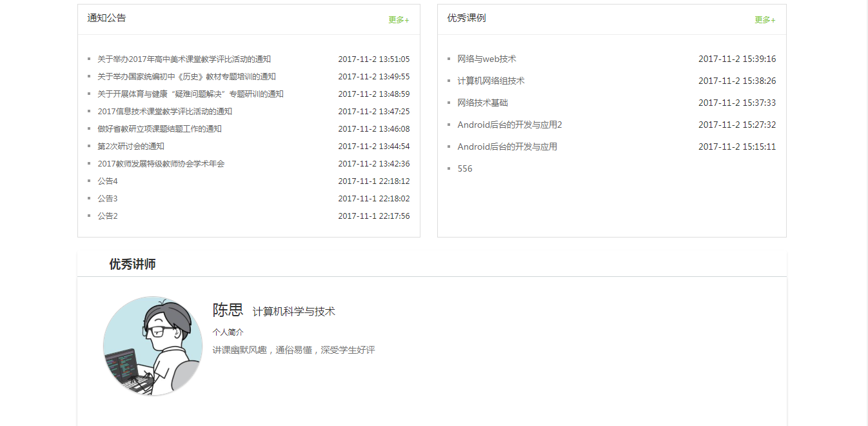This screenshot has height=426, width=868.
Task: Open notice 关于举办2017年高中美术课堂教学评比活动的通知
Action: pos(184,59)
